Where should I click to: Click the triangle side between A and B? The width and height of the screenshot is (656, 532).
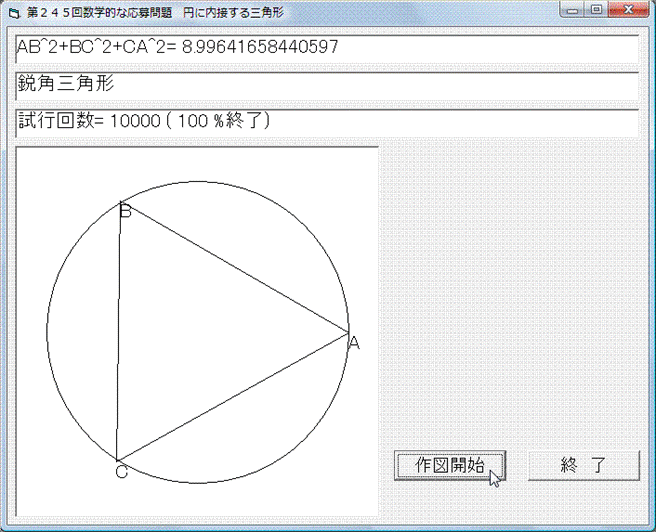tap(235, 267)
